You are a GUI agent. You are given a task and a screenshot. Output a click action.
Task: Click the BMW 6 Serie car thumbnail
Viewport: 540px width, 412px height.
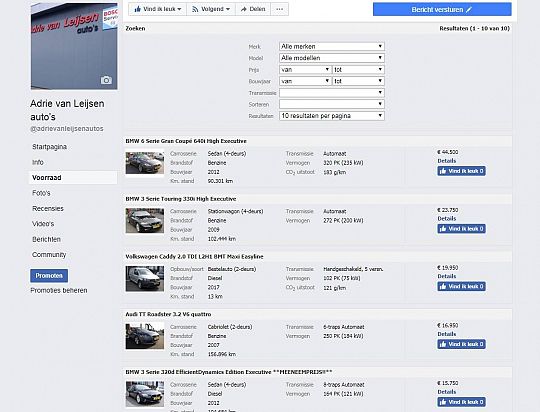145,163
